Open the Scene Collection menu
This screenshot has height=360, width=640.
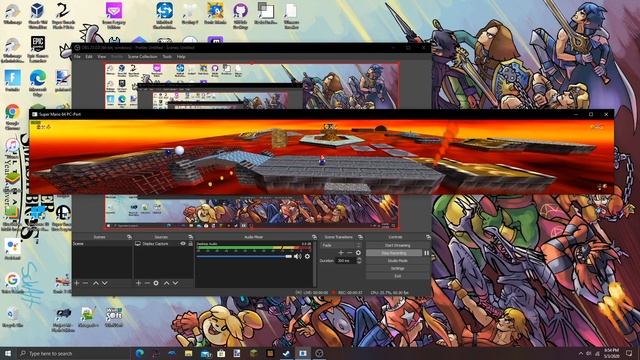[x=142, y=57]
